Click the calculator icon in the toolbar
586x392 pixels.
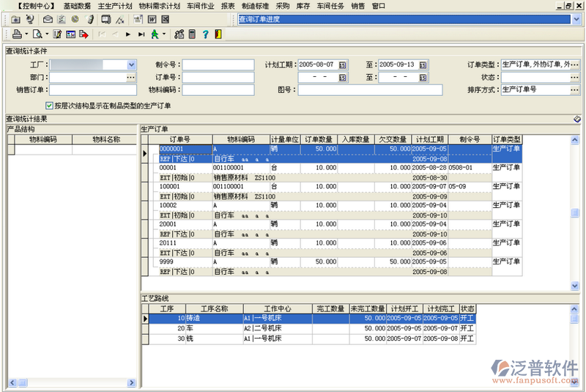click(x=192, y=34)
